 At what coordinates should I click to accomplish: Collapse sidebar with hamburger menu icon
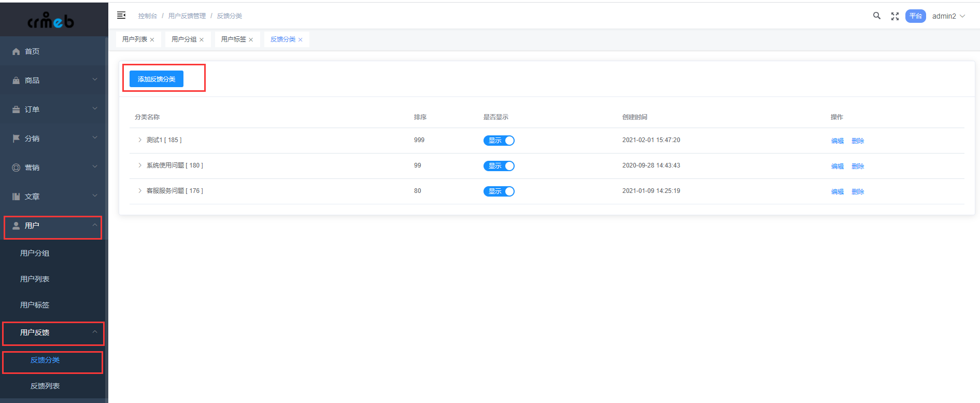coord(121,16)
